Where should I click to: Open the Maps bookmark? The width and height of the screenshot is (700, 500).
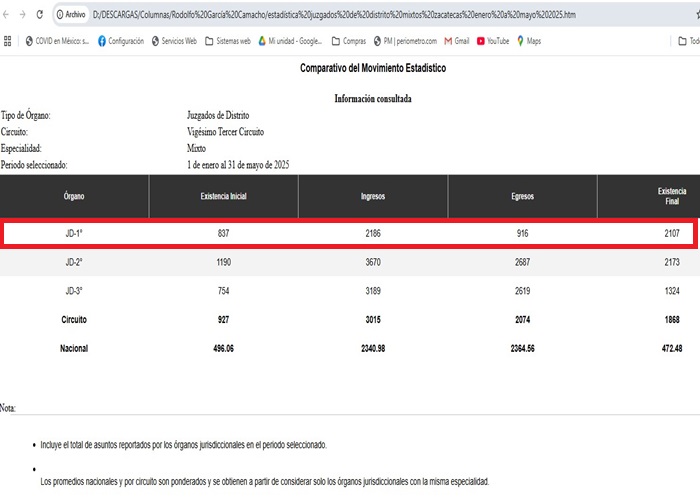[x=529, y=41]
